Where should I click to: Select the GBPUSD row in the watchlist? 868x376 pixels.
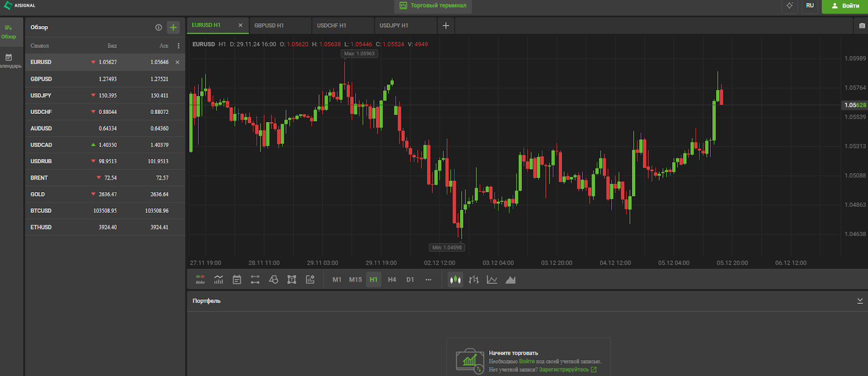[105, 79]
